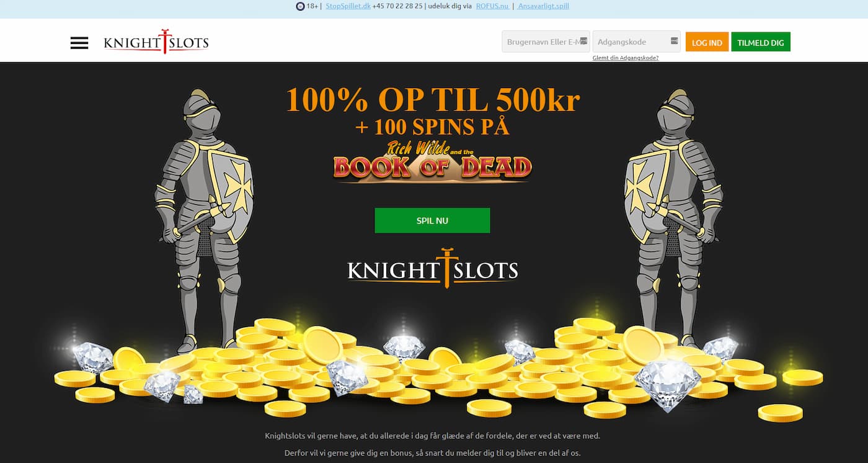Open the ROFUS.nu link
Image resolution: width=868 pixels, height=463 pixels.
(492, 6)
